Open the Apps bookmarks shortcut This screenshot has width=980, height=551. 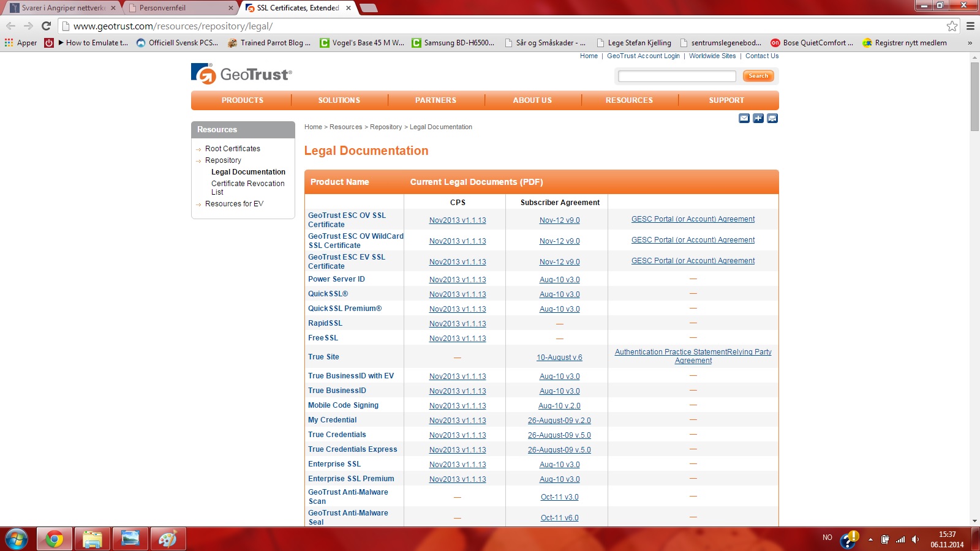click(21, 43)
